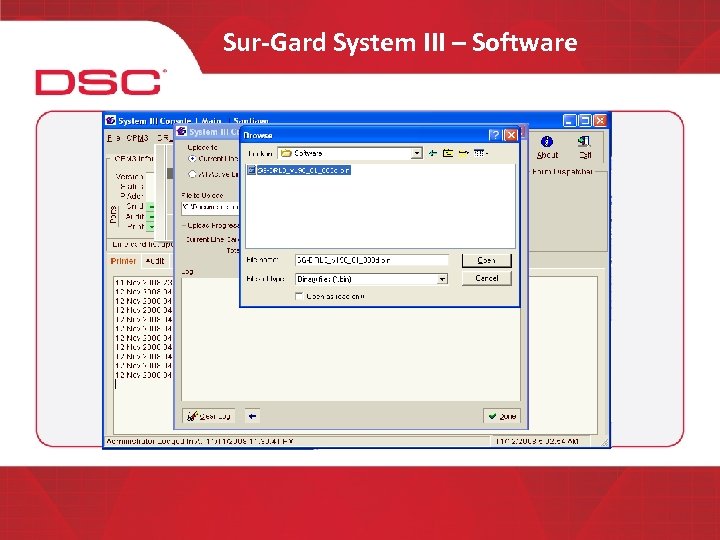Expand the Files of type dropdown
The height and width of the screenshot is (540, 720).
442,279
